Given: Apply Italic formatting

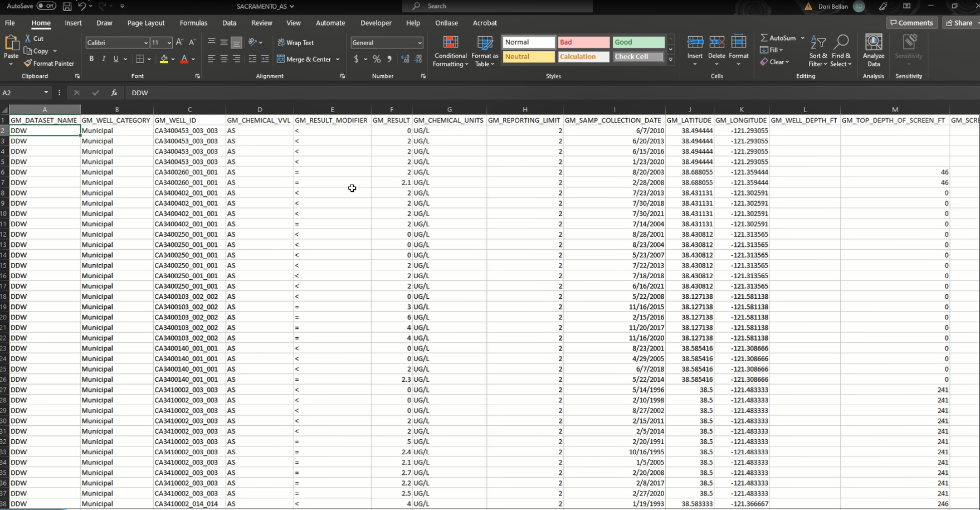Looking at the screenshot, I should [104, 59].
